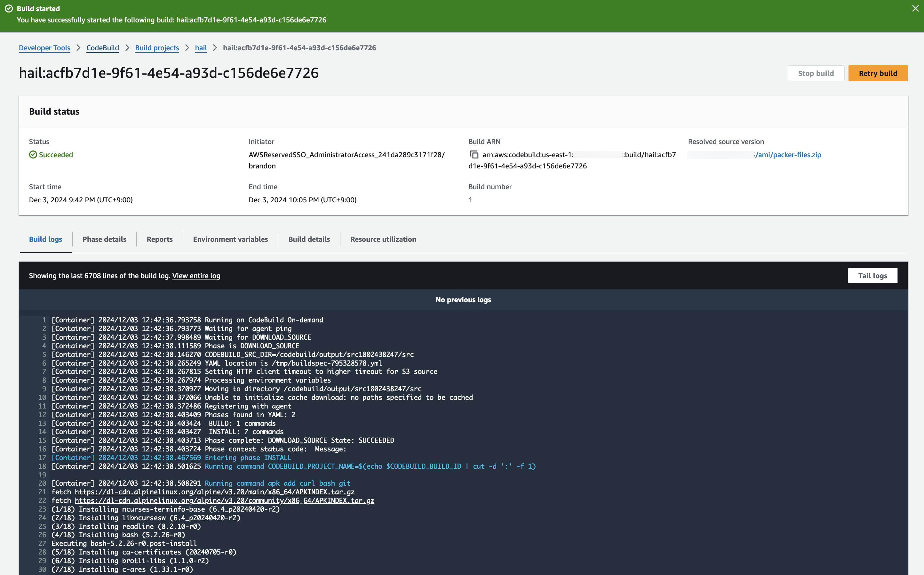The image size is (924, 575).
Task: Click log line YAML location is /tmp/buildspec
Action: coord(217,363)
